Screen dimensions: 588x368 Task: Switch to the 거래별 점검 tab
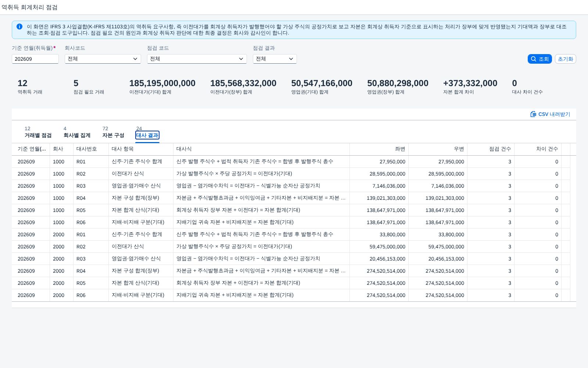click(x=38, y=135)
